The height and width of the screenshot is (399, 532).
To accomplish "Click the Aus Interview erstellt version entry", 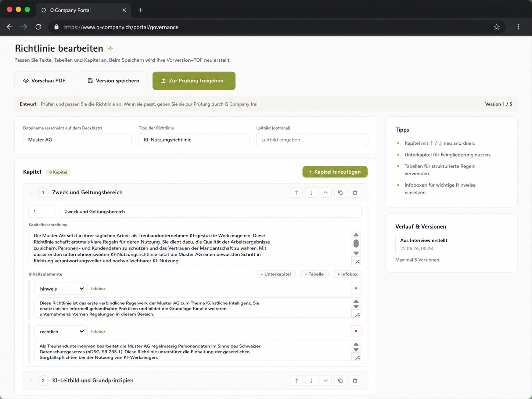I will [424, 240].
